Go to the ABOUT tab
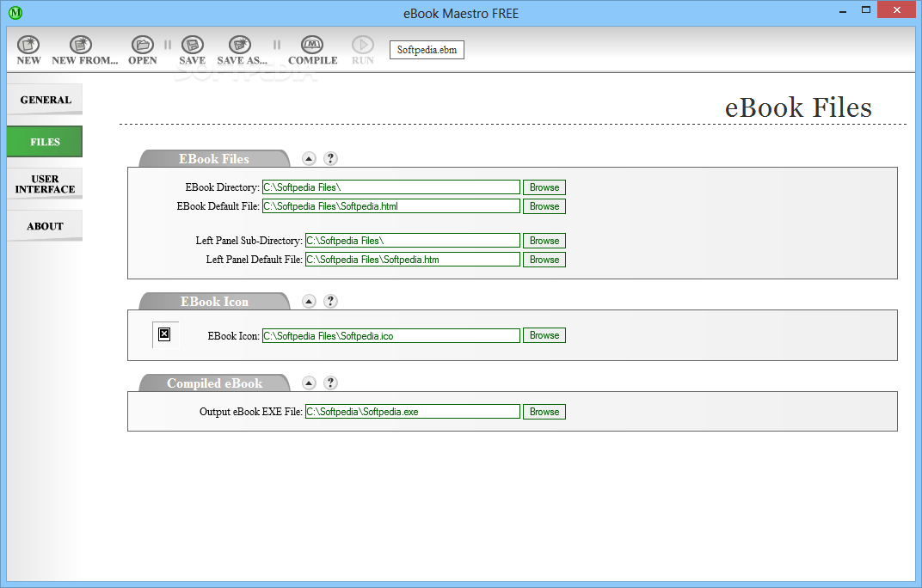Screen dimensions: 922x588 tap(46, 226)
